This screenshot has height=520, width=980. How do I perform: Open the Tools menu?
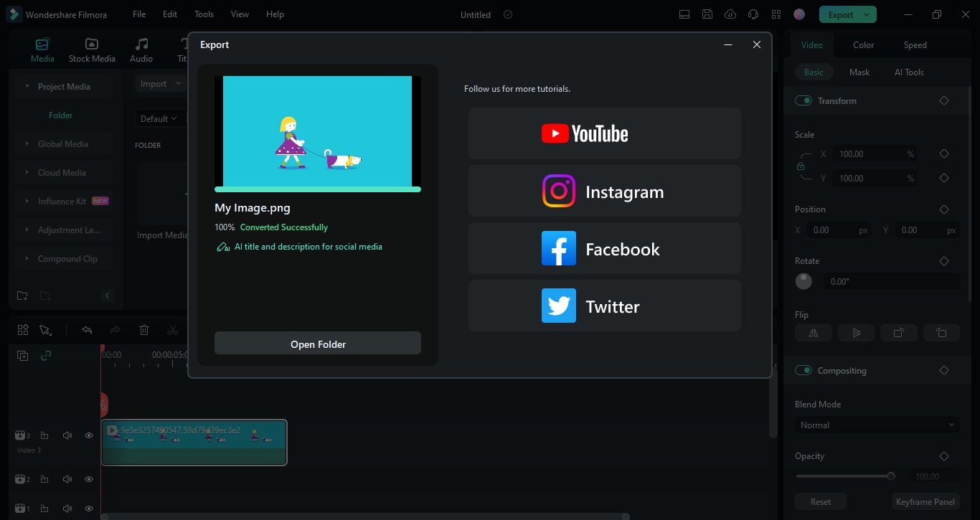pyautogui.click(x=204, y=14)
